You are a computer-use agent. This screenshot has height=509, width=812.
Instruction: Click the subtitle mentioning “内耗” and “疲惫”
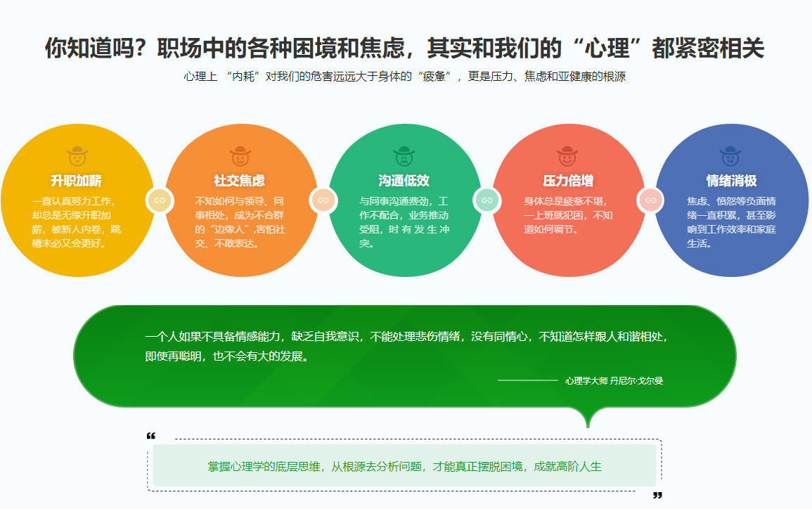coord(404,77)
